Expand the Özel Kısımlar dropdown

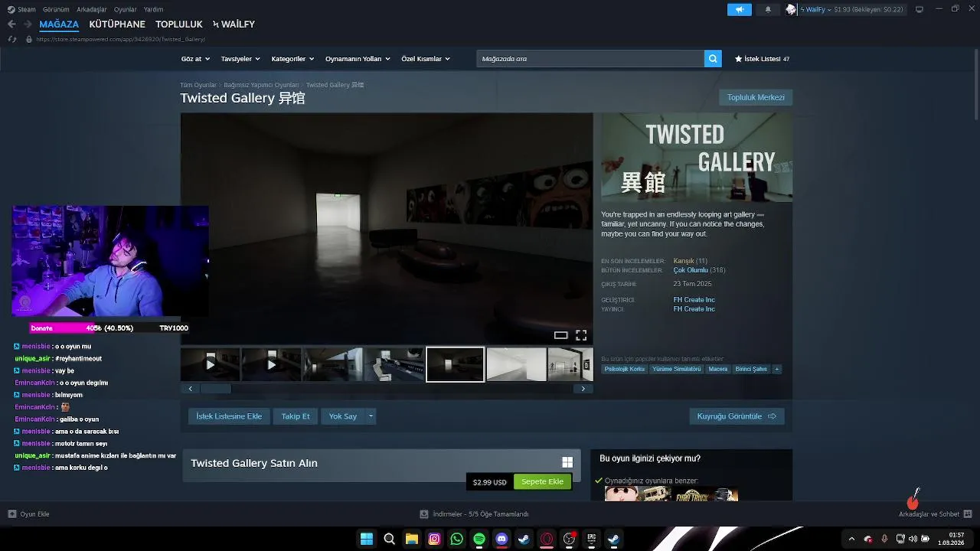426,59
